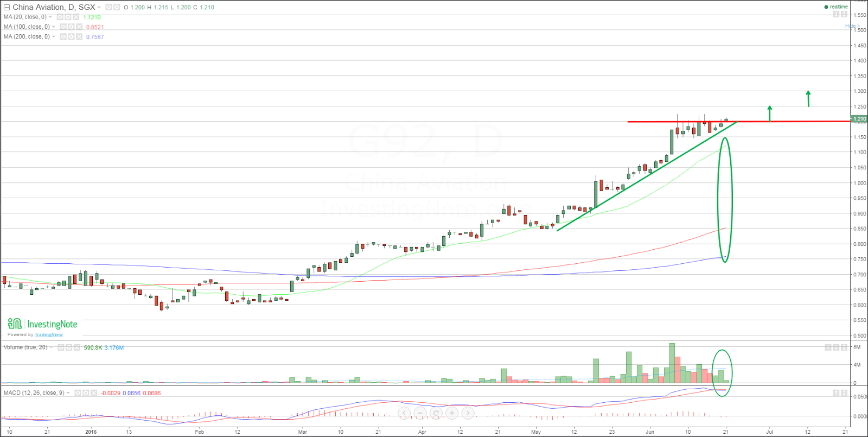Click the 1.210 current price label on axis
868x437 pixels.
coord(859,119)
